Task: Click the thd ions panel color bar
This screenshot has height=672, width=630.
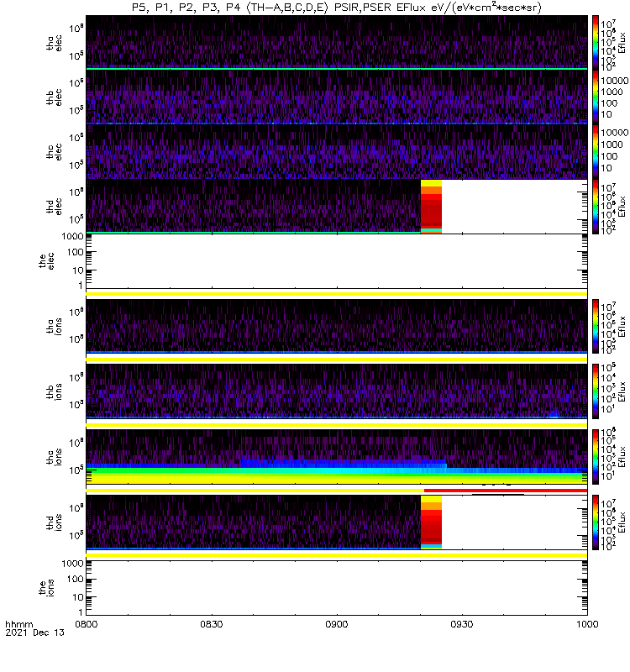Action: 596,522
